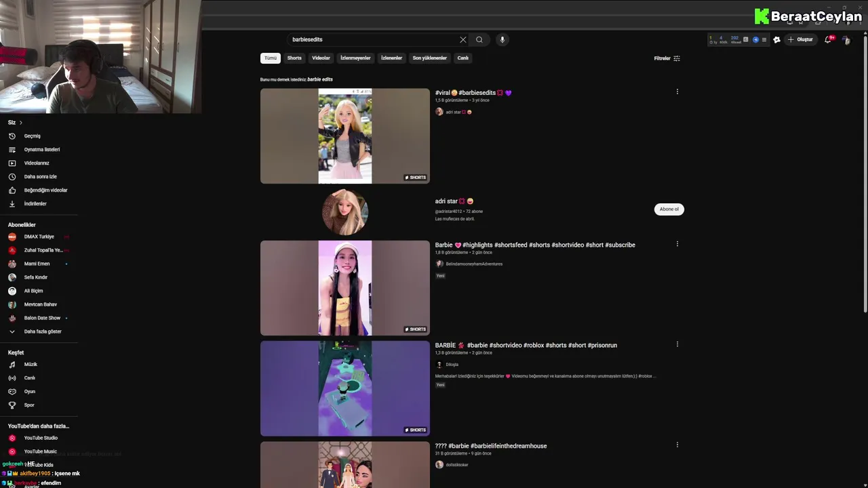Select the İzlenmeyenler filter chip
The width and height of the screenshot is (868, 488).
tap(355, 58)
